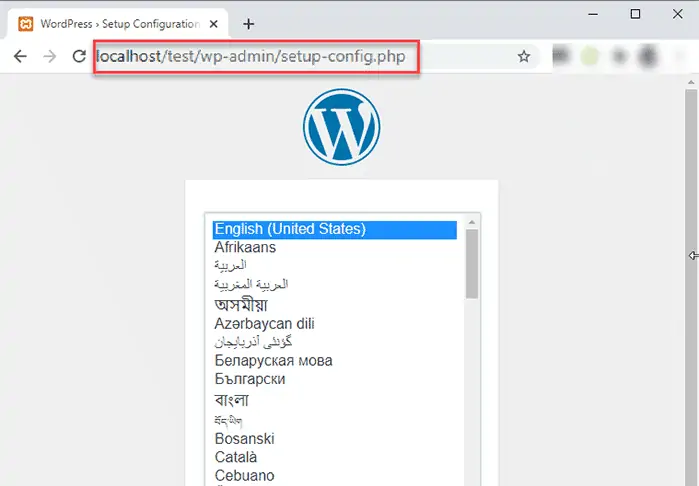Click the browser page scroll up arrow
Screen dimensions: 699x486
pyautogui.click(x=691, y=82)
